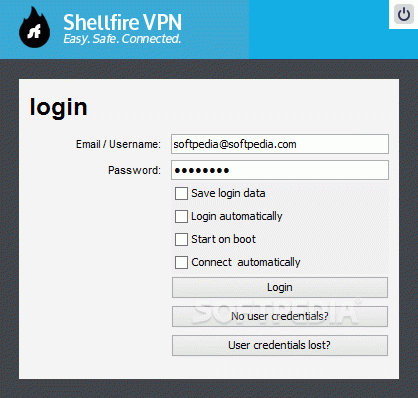
Task: Click the Shellfire flame logo
Action: (x=35, y=28)
